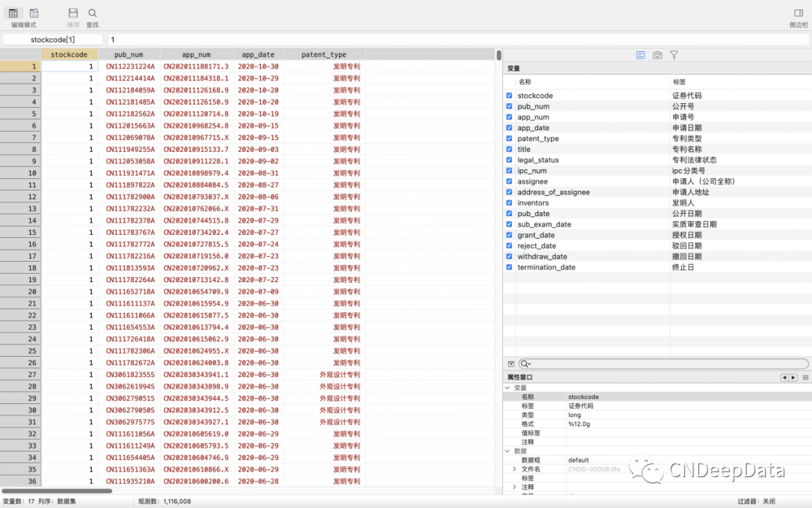Select the app_date cell in row 5

point(258,114)
